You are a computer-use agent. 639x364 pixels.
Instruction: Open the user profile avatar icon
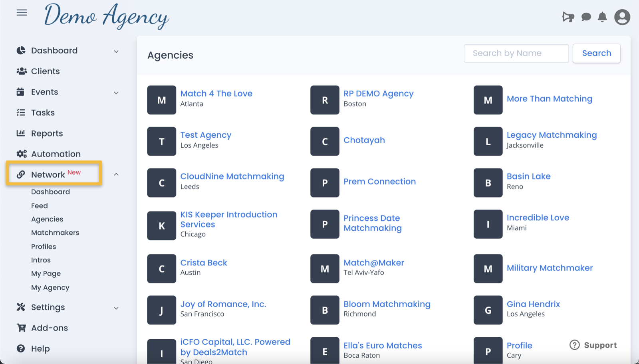[621, 17]
